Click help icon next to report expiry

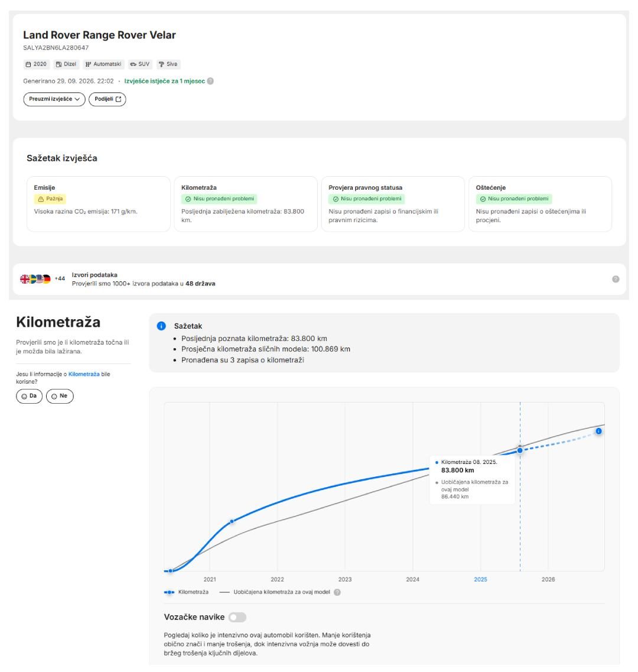210,81
